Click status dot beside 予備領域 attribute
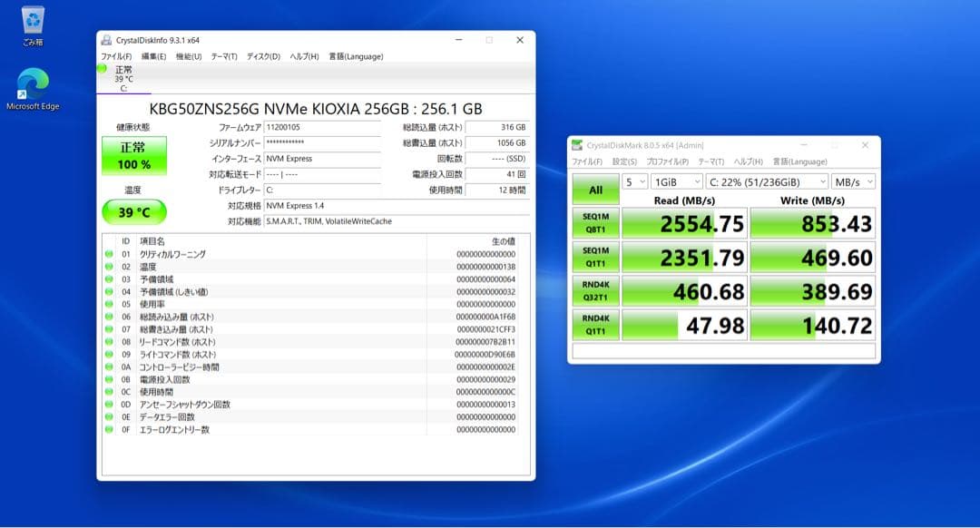980x528 pixels. coord(111,279)
